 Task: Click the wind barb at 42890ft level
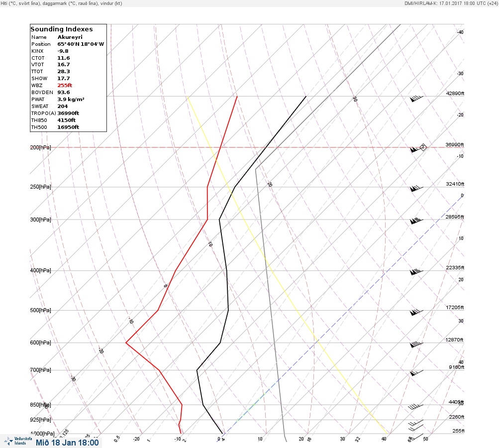point(416,99)
